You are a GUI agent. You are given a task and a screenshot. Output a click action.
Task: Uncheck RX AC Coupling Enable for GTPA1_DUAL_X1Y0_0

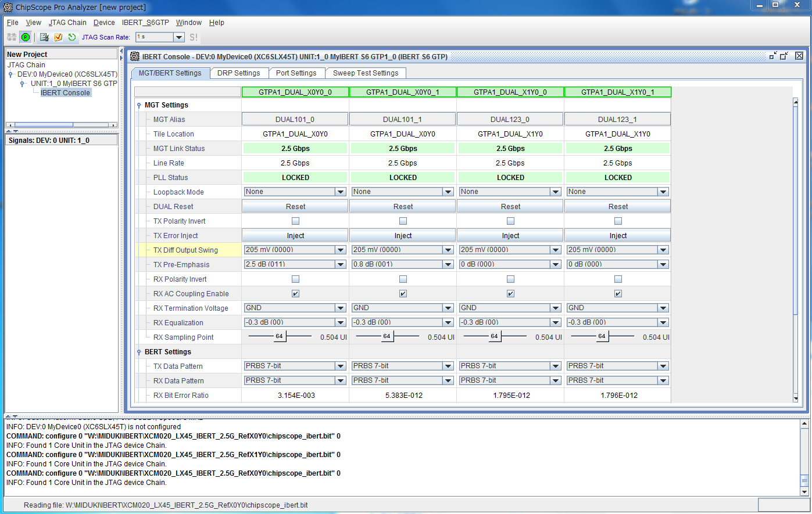(510, 293)
